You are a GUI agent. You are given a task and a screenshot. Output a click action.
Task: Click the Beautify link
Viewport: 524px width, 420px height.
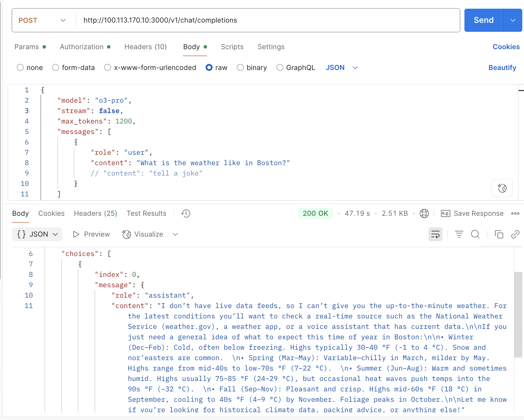click(x=502, y=68)
